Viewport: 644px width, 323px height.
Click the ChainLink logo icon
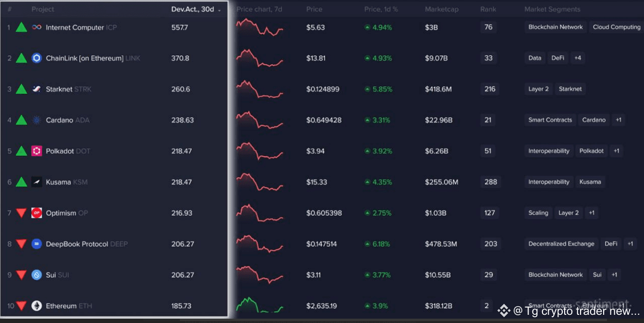pyautogui.click(x=36, y=58)
